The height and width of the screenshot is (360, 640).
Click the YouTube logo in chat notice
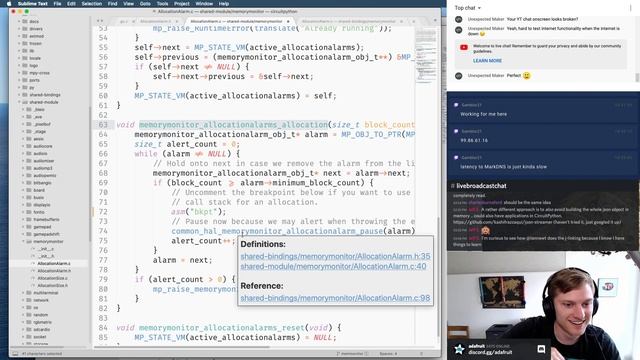click(464, 47)
